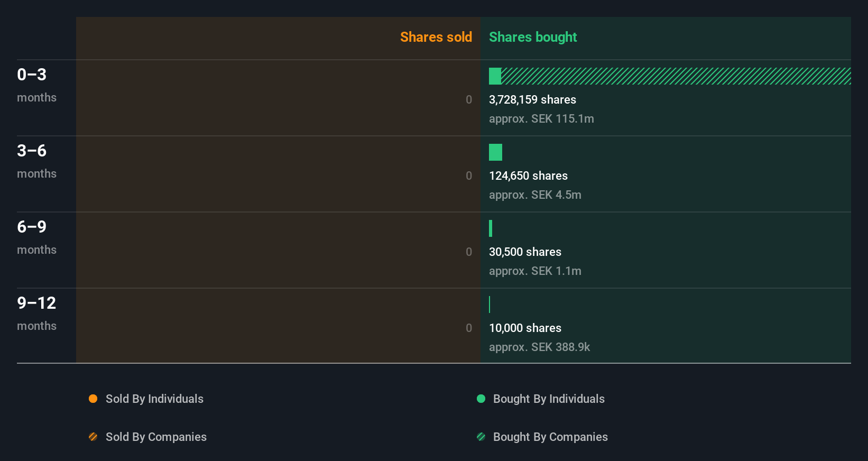Select the Sold By Companies legend label

pos(156,437)
